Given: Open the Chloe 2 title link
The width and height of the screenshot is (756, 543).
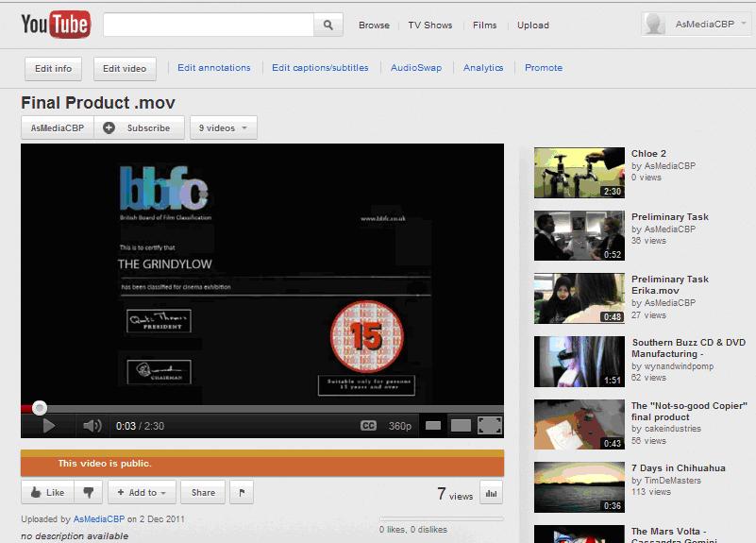Looking at the screenshot, I should [648, 153].
